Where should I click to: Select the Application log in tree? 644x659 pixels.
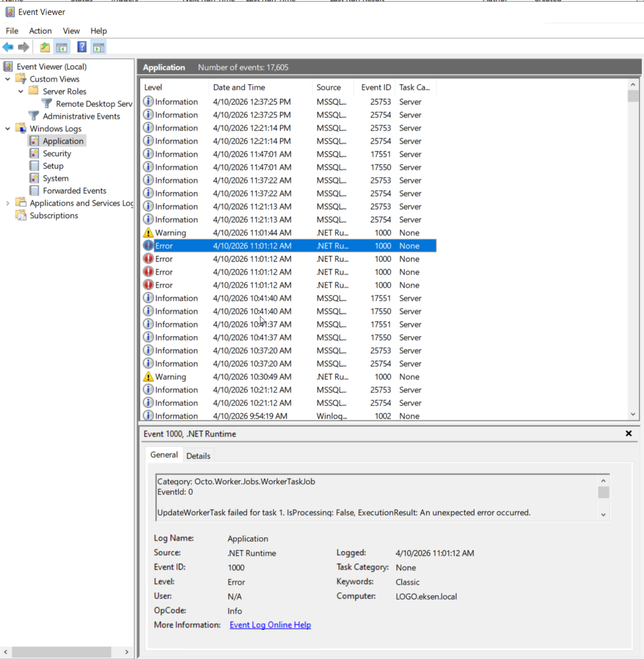(63, 141)
